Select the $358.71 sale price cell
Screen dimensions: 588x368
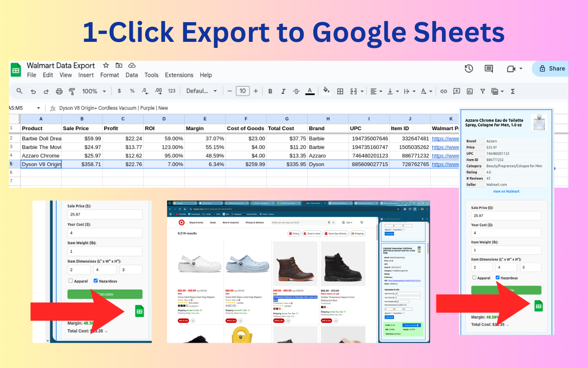click(x=82, y=164)
